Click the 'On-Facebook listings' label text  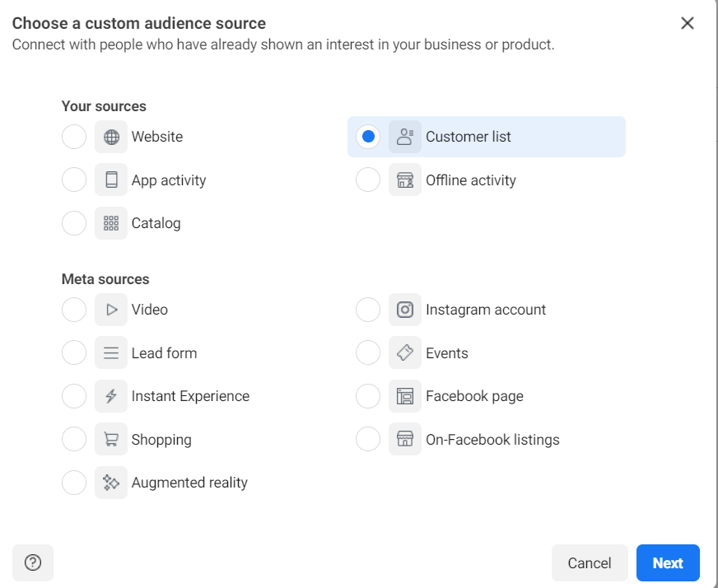click(492, 440)
